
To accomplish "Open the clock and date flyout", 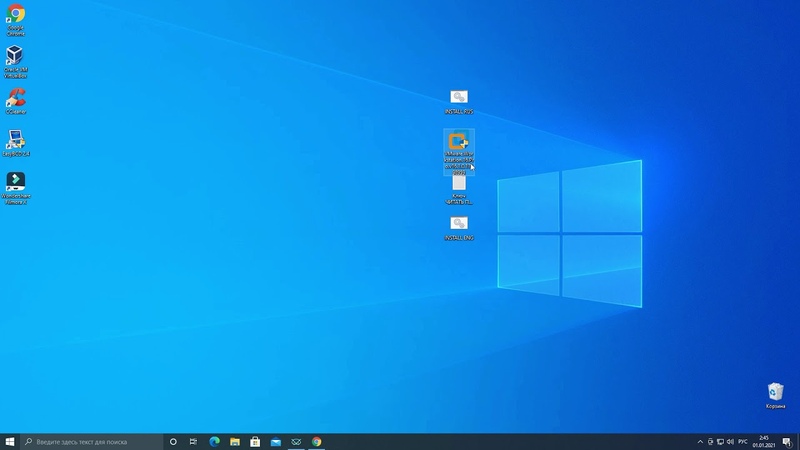I will (x=763, y=441).
